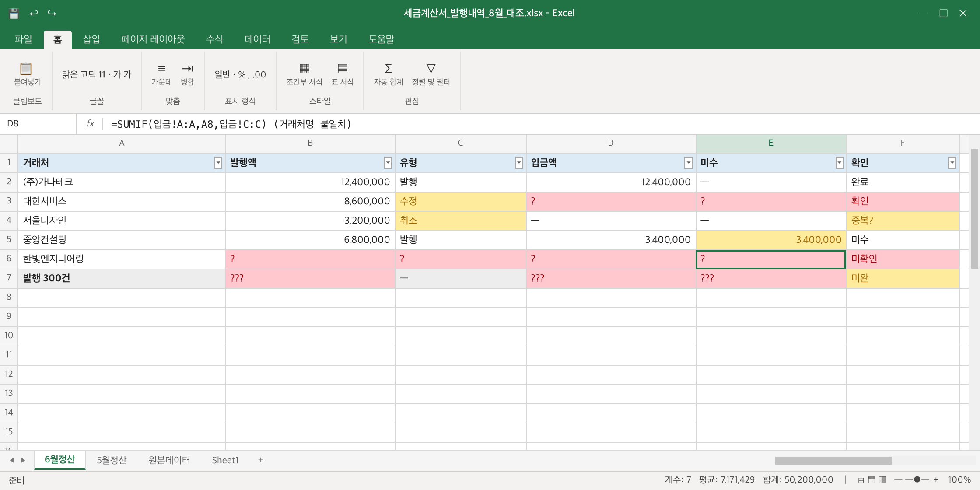
Task: Click the 미확인 cell
Action: (x=903, y=259)
